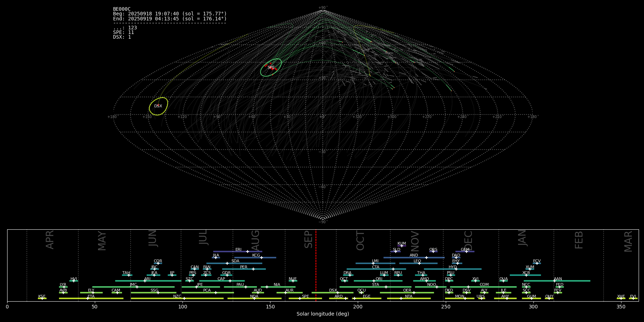Viewport: 644px width, 322px height.
Task: Click the CTA shower label in timeline
Action: tap(375, 267)
